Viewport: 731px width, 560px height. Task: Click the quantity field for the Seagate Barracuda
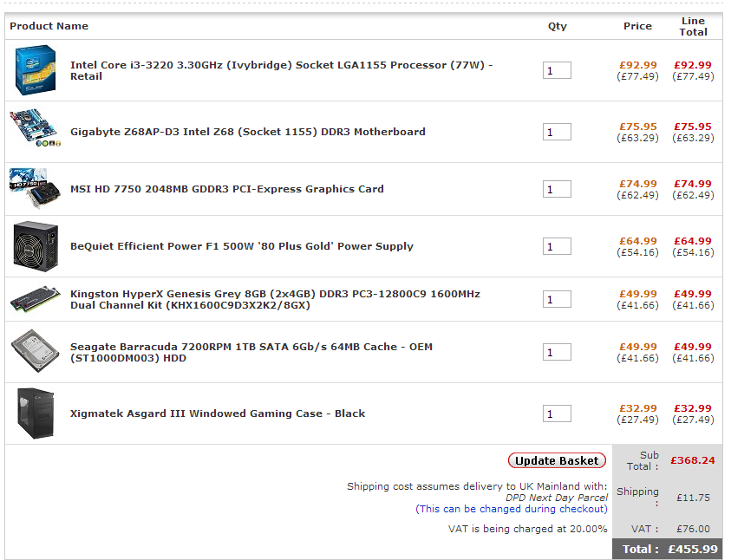click(x=557, y=353)
